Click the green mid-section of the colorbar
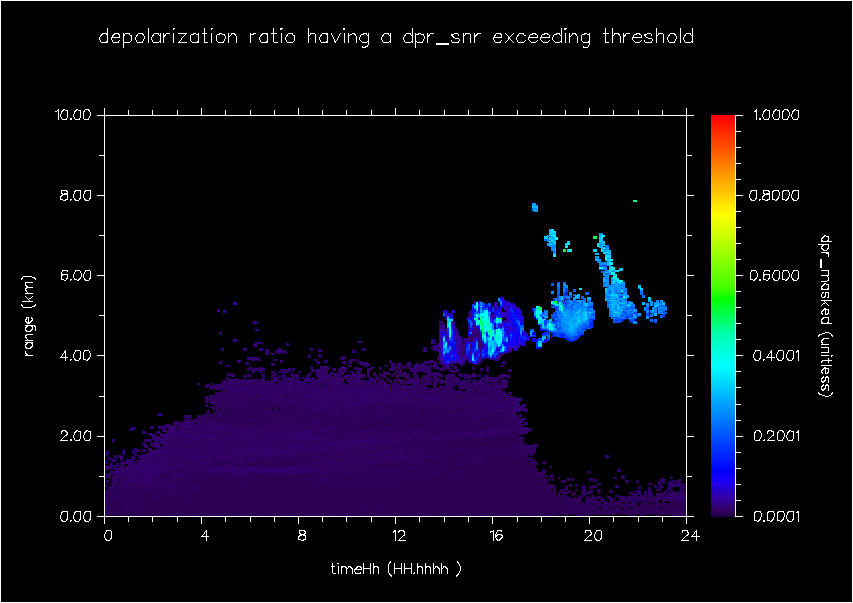 tap(723, 299)
